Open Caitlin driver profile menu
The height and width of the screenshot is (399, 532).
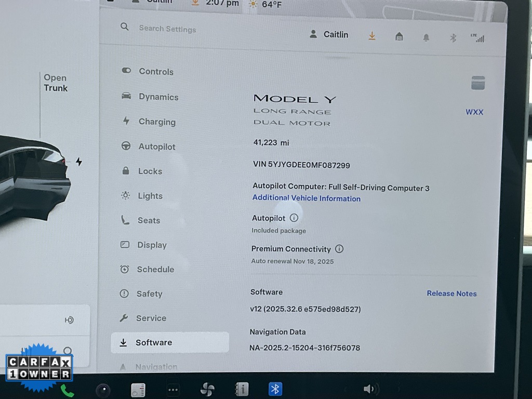[x=329, y=34]
